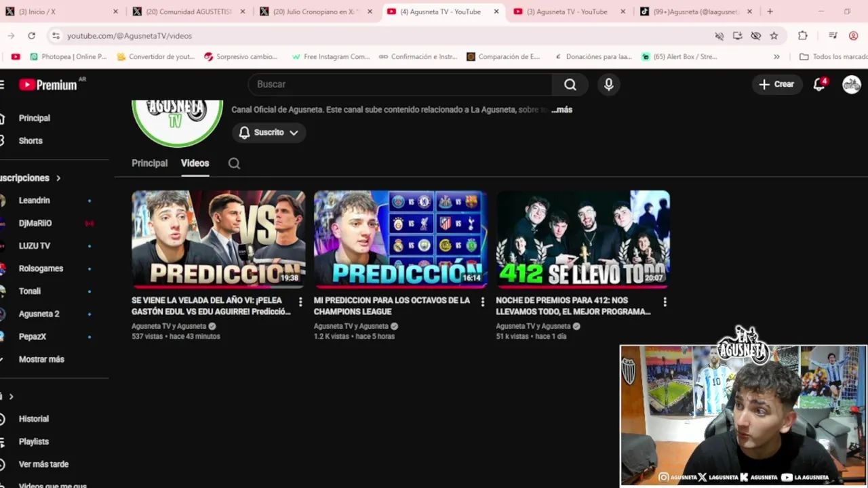Open the Chrome profile icon
Image resolution: width=868 pixels, height=488 pixels.
click(x=853, y=36)
